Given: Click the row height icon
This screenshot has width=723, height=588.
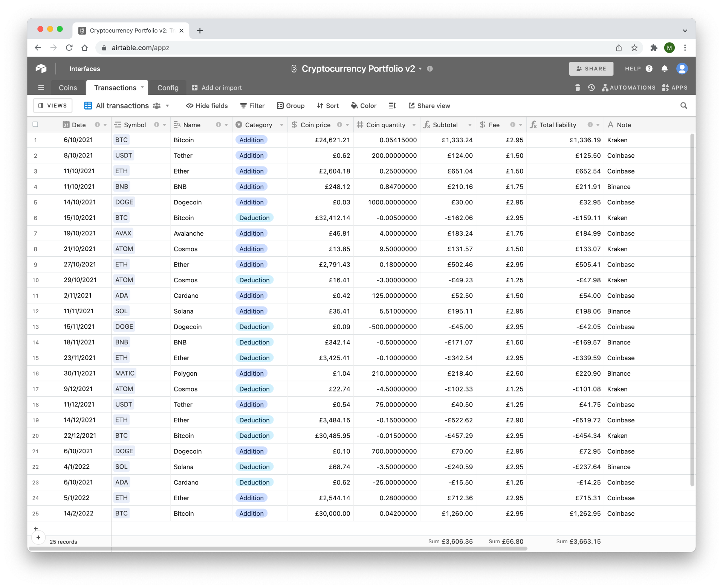Looking at the screenshot, I should click(392, 106).
